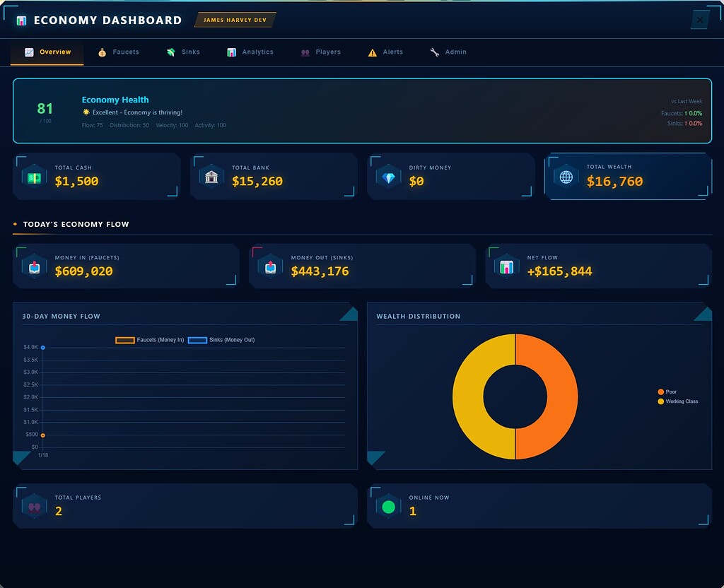Image resolution: width=724 pixels, height=588 pixels.
Task: Click the Overview chart icon
Action: tap(29, 52)
